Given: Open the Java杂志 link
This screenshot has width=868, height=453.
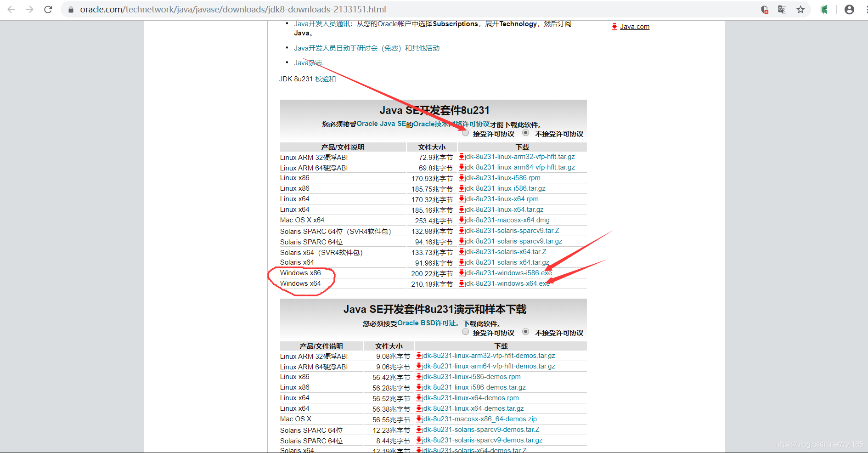Looking at the screenshot, I should [308, 63].
